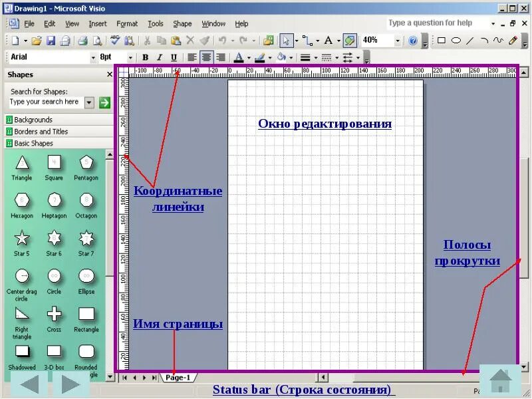Expand help question box dropdown arrow
Screen dimensions: 532x399
(493, 23)
